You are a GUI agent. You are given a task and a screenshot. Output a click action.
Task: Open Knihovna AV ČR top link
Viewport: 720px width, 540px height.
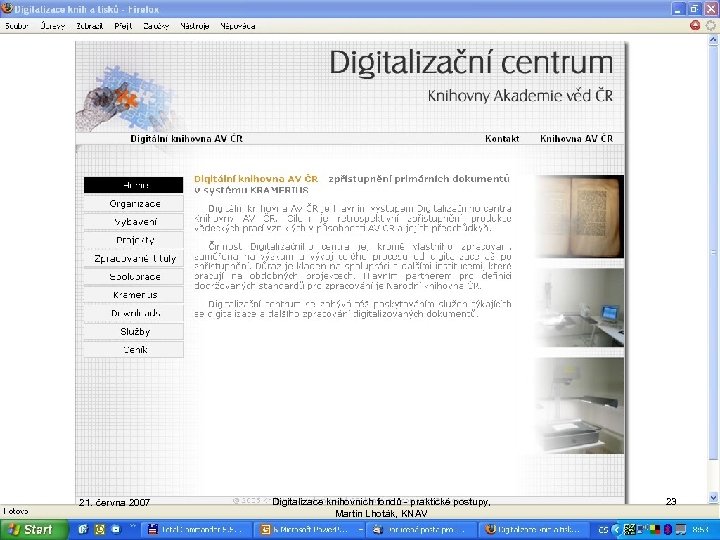576,139
